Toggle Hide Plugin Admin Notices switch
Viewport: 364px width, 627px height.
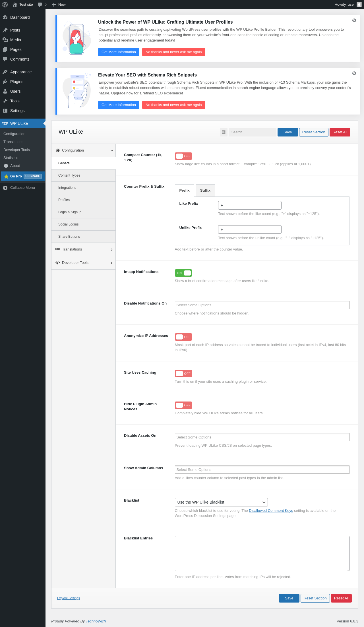coord(183,405)
